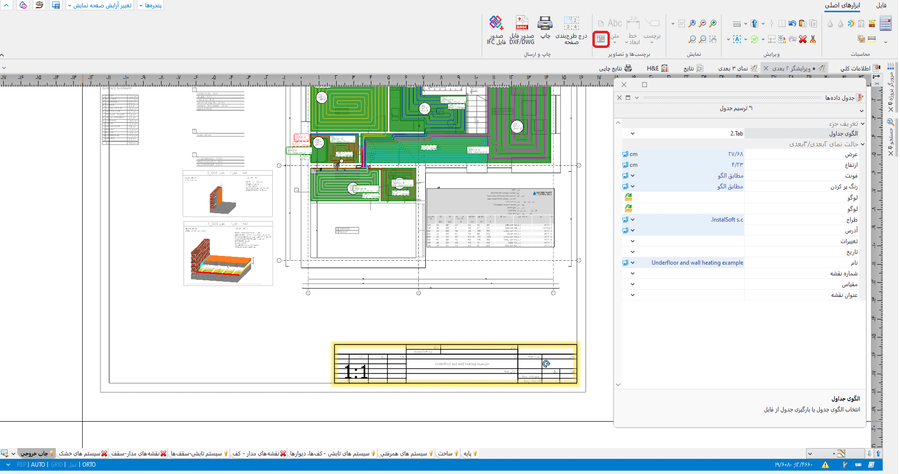900x474 pixels.
Task: Open table template dropdown showing 2.Tab
Action: click(x=632, y=133)
